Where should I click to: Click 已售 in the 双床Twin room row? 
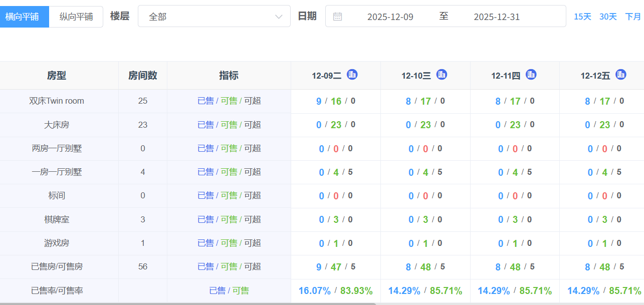tap(206, 101)
